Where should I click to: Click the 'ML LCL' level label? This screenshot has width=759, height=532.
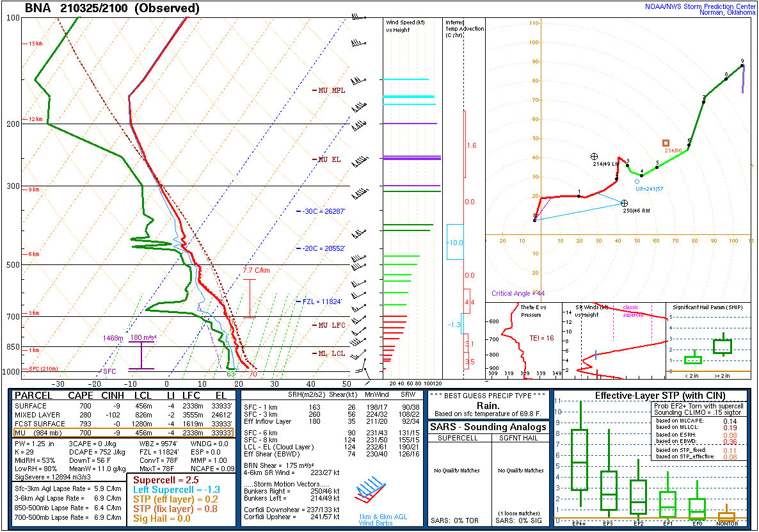pos(332,353)
